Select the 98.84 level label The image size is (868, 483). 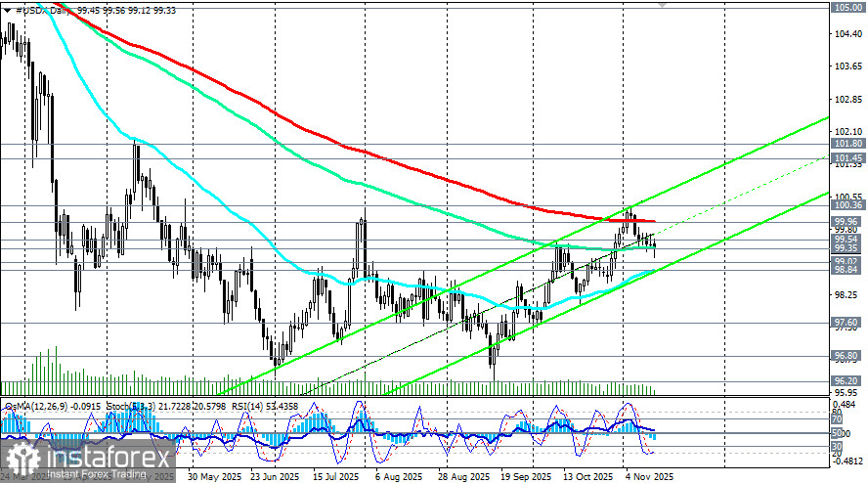pos(847,270)
